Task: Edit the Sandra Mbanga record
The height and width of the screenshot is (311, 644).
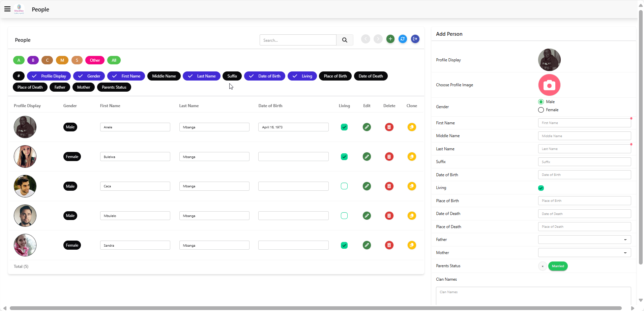Action: [x=367, y=245]
